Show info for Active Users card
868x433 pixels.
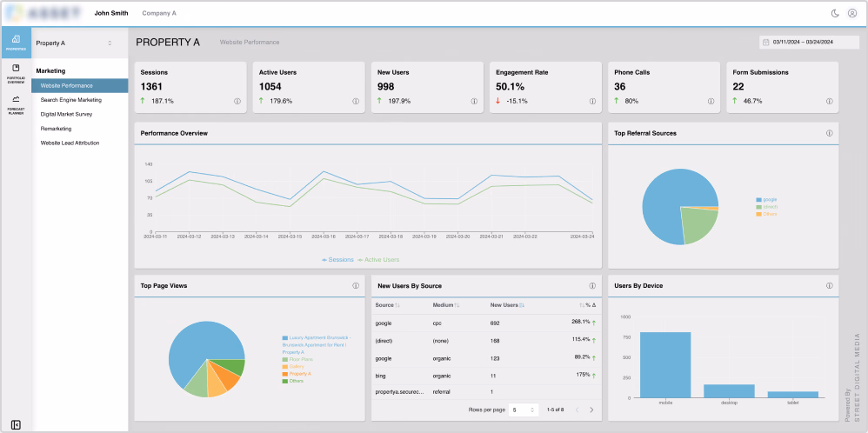[x=356, y=102]
